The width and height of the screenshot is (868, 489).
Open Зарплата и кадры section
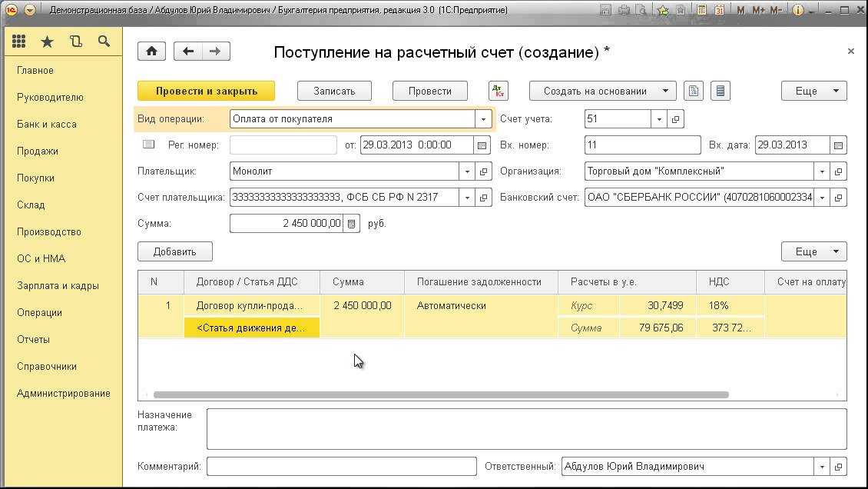[58, 286]
